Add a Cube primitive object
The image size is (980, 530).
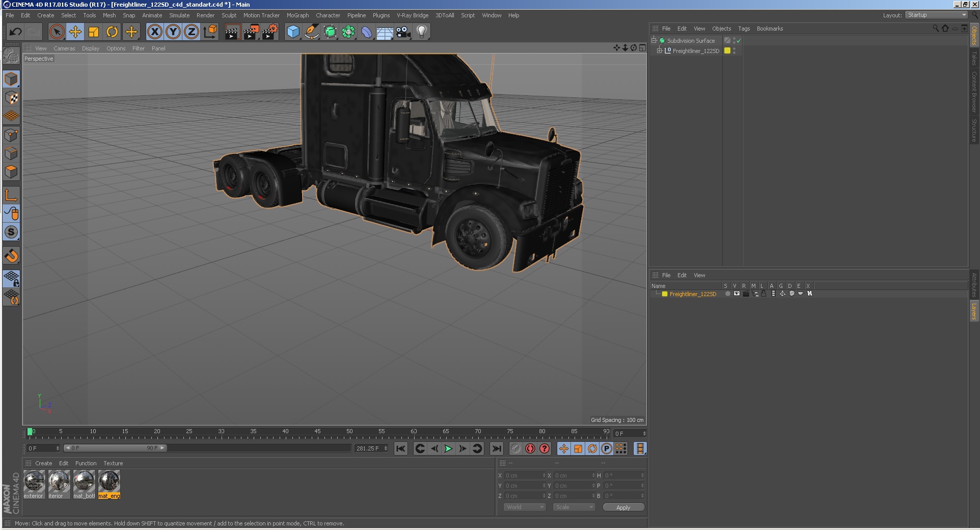point(293,32)
